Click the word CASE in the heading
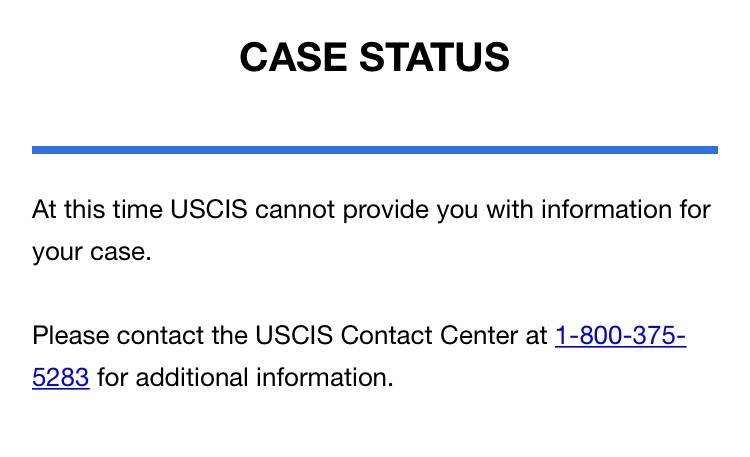Viewport: 750px width, 457px height. [293, 57]
